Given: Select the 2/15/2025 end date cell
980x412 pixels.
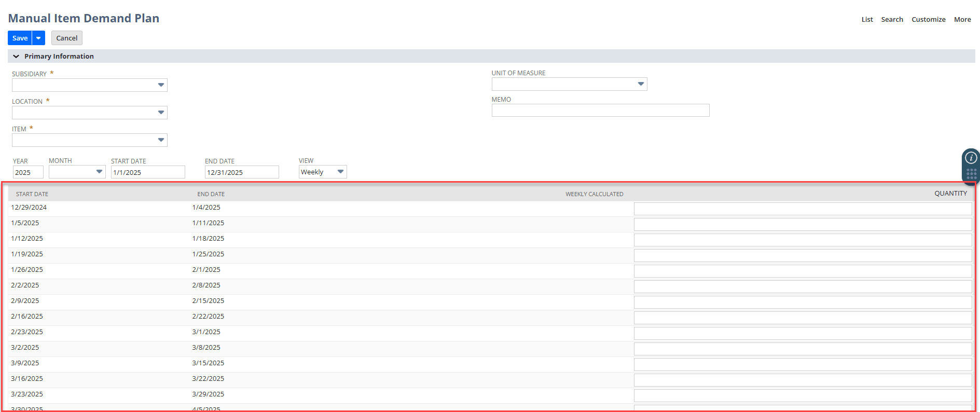Looking at the screenshot, I should pos(208,300).
